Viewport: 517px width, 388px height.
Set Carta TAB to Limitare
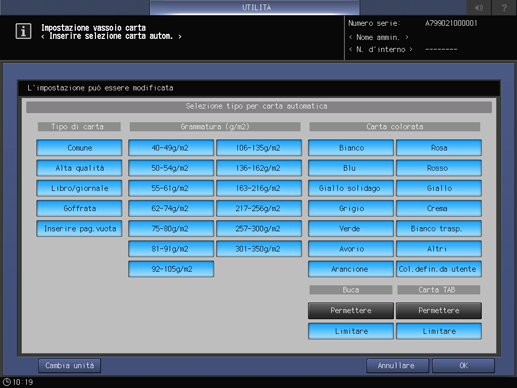click(x=439, y=331)
